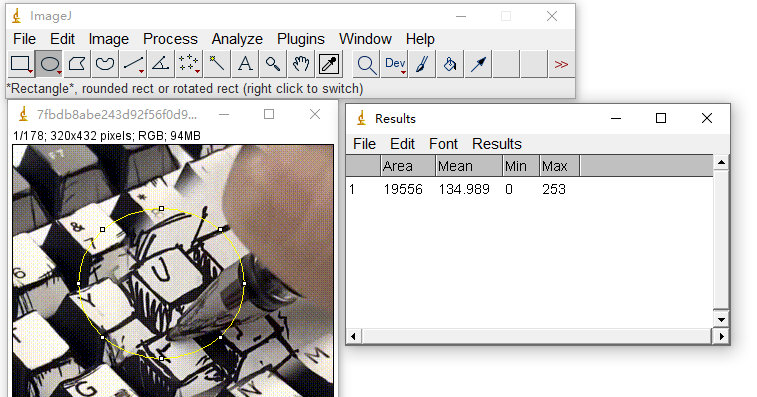The image size is (757, 397).
Task: Select the Angle tool
Action: pos(161,64)
